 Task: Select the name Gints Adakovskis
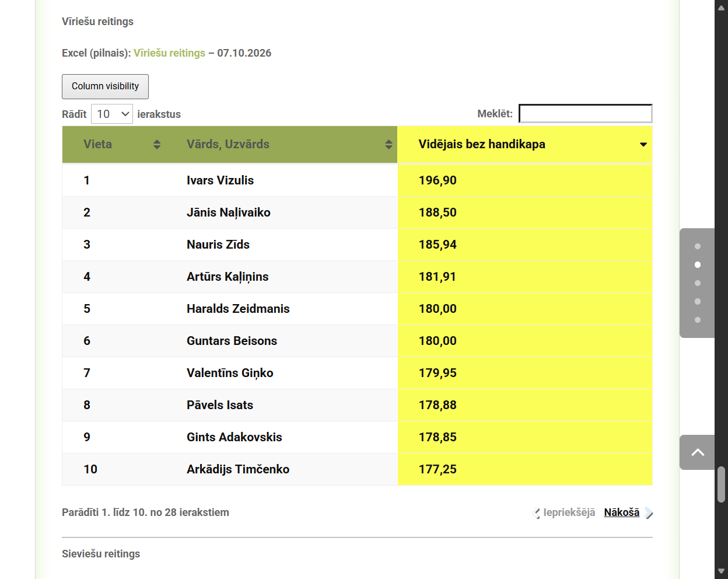coord(234,437)
